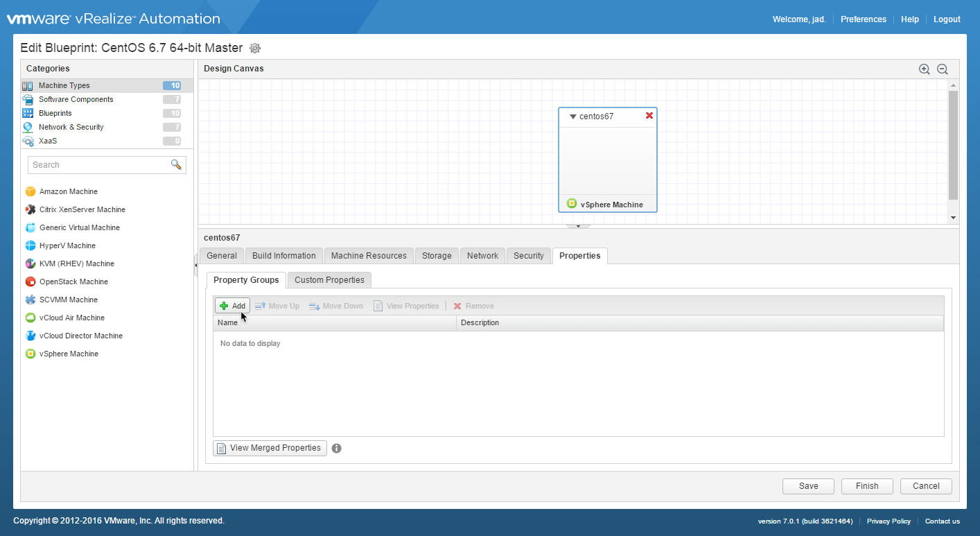Viewport: 980px width, 536px height.
Task: Click the vCloud Director Machine icon
Action: 30,336
